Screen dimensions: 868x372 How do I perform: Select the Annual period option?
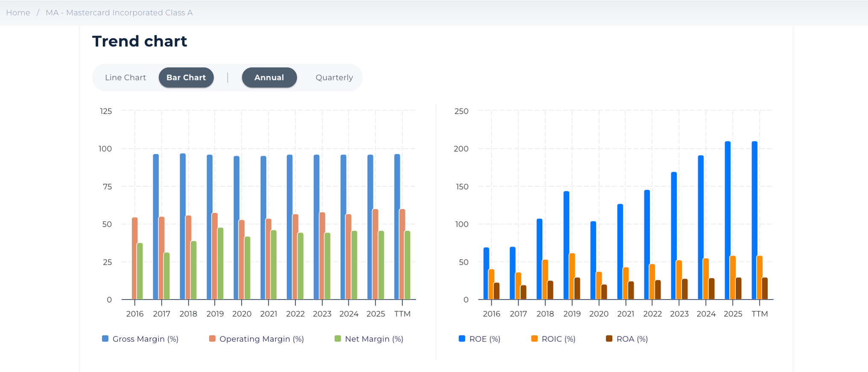click(269, 77)
